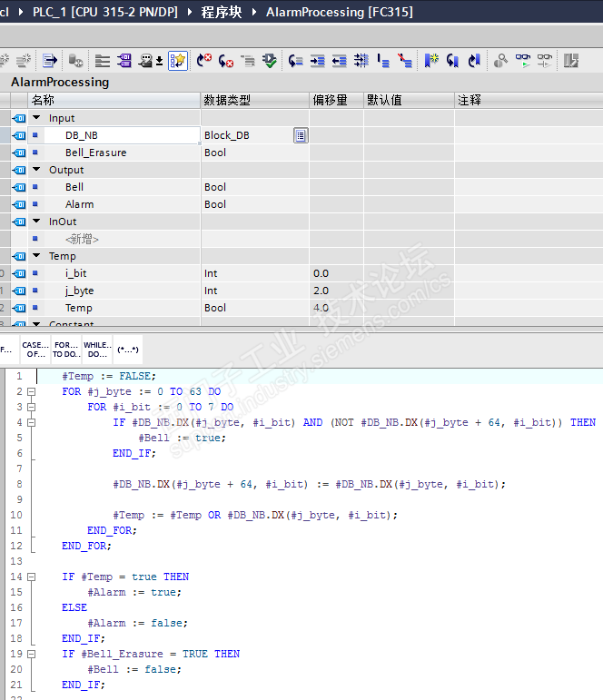Click the glasses monitoring icon in toolbar

point(523,61)
